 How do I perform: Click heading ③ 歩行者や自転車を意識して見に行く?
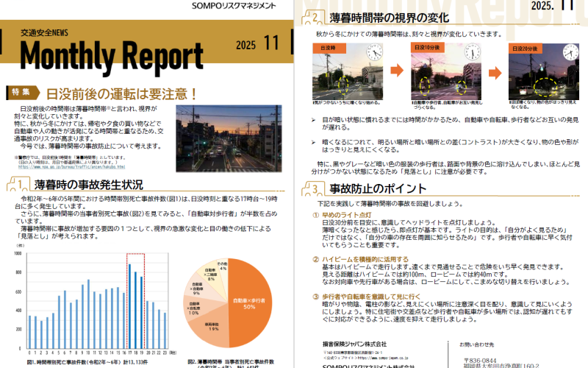(x=382, y=297)
